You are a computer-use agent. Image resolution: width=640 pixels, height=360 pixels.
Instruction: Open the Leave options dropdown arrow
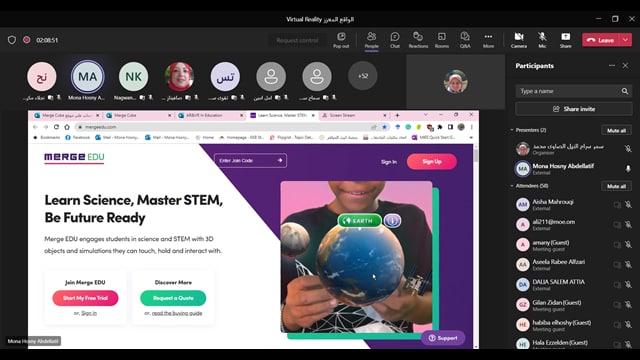pyautogui.click(x=626, y=40)
